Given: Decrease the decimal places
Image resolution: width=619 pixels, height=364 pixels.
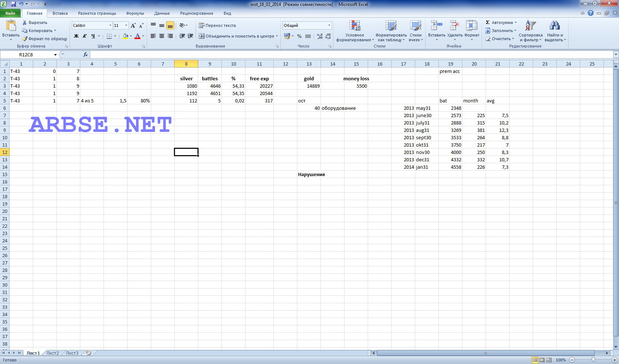Looking at the screenshot, I should point(328,36).
